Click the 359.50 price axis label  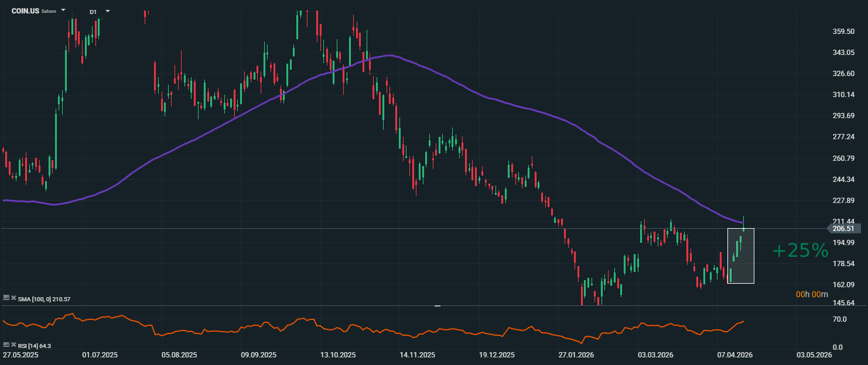tap(843, 32)
